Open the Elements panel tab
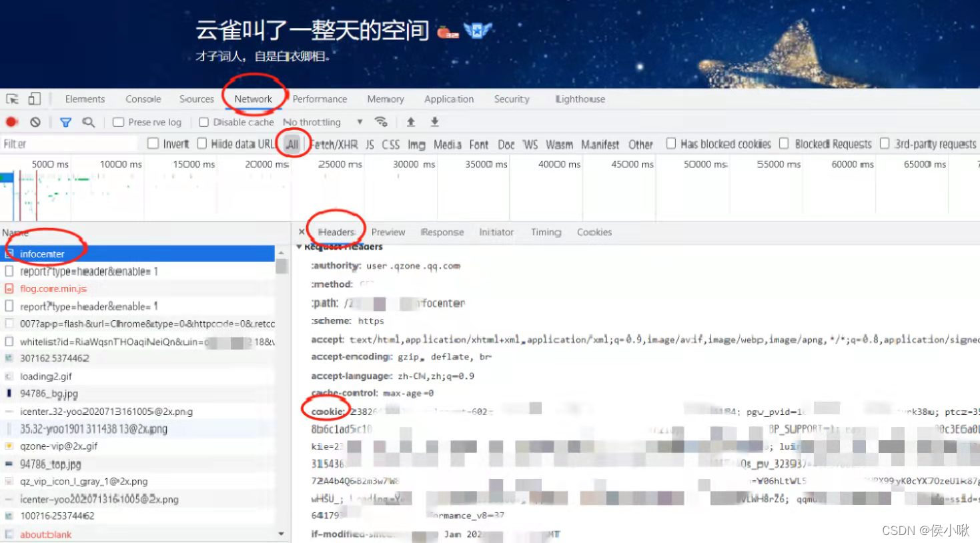 [x=85, y=99]
